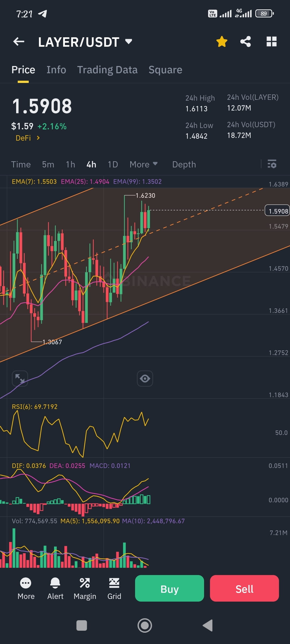The image size is (290, 644).
Task: Tap the EMA(25) indicator label
Action: coord(85,182)
